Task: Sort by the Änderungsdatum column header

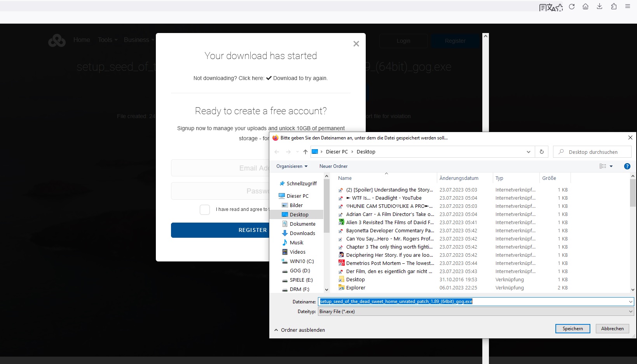Action: tap(465, 178)
